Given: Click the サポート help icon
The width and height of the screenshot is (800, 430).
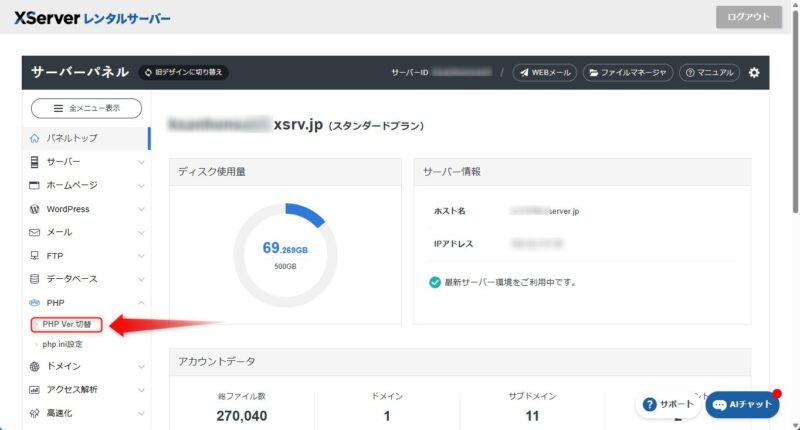Looking at the screenshot, I should pyautogui.click(x=650, y=404).
